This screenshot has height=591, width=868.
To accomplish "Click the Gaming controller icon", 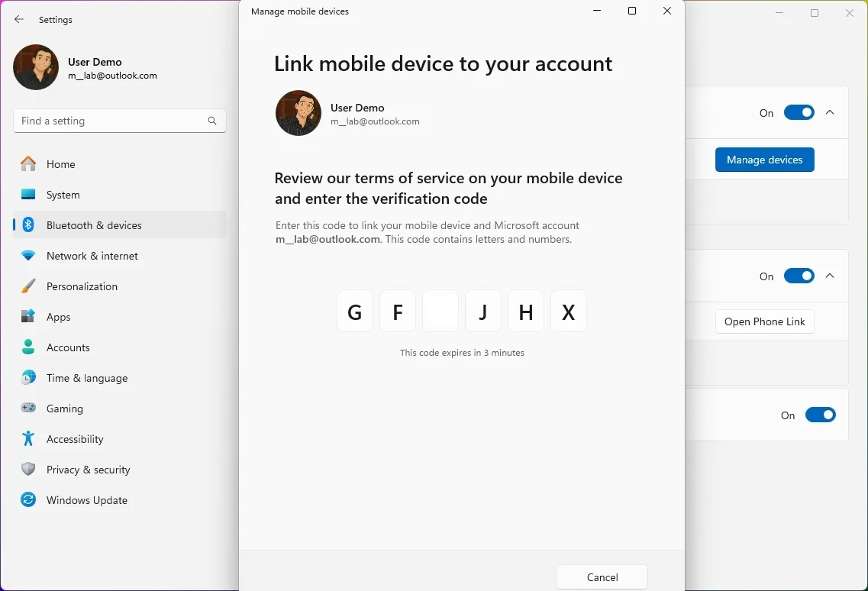I will (28, 408).
